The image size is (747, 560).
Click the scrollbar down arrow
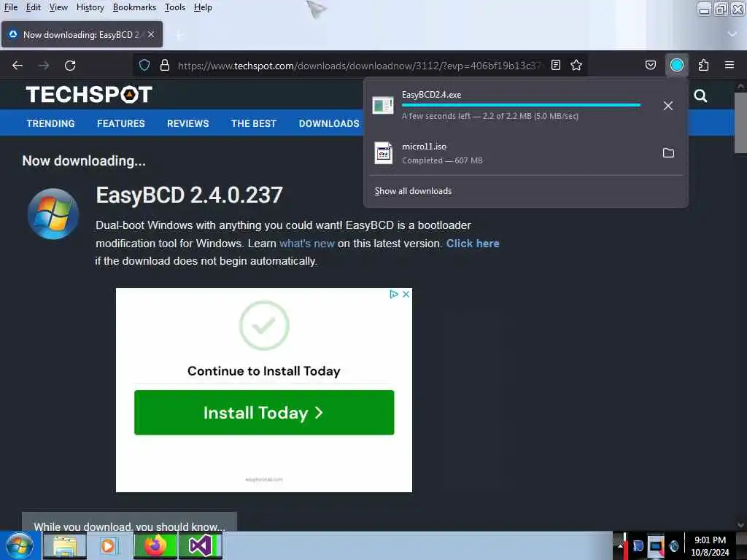click(740, 525)
